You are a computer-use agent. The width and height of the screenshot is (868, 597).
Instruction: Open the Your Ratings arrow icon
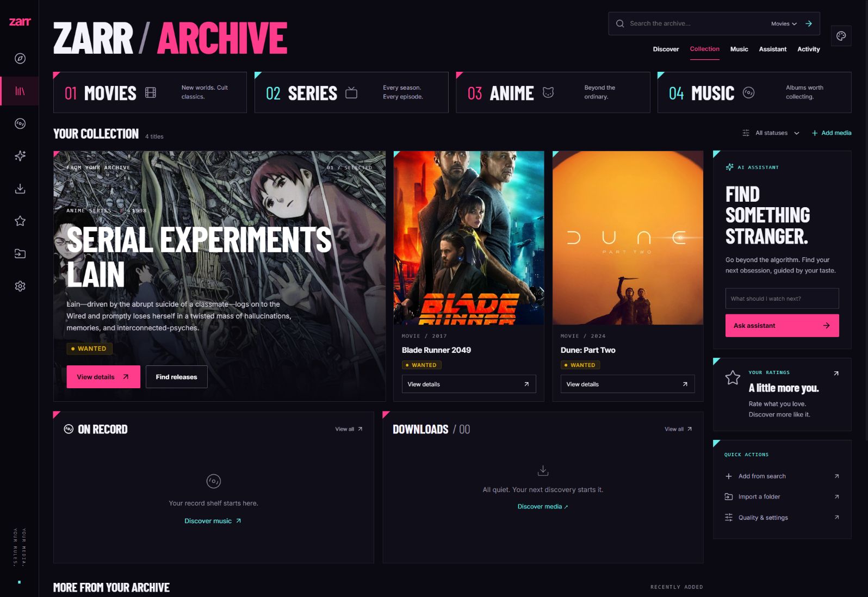pyautogui.click(x=836, y=373)
